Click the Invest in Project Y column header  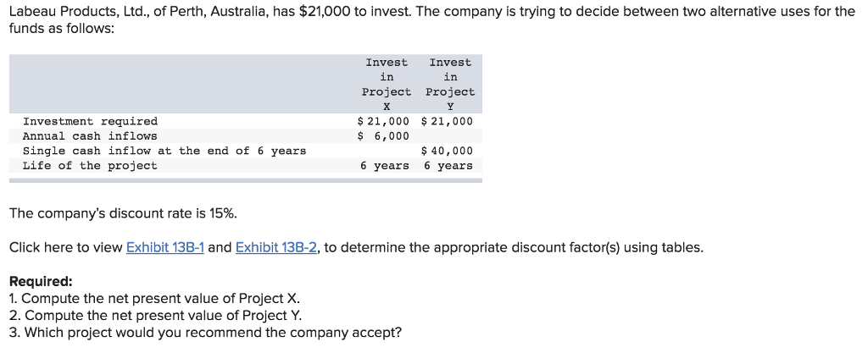[450, 84]
